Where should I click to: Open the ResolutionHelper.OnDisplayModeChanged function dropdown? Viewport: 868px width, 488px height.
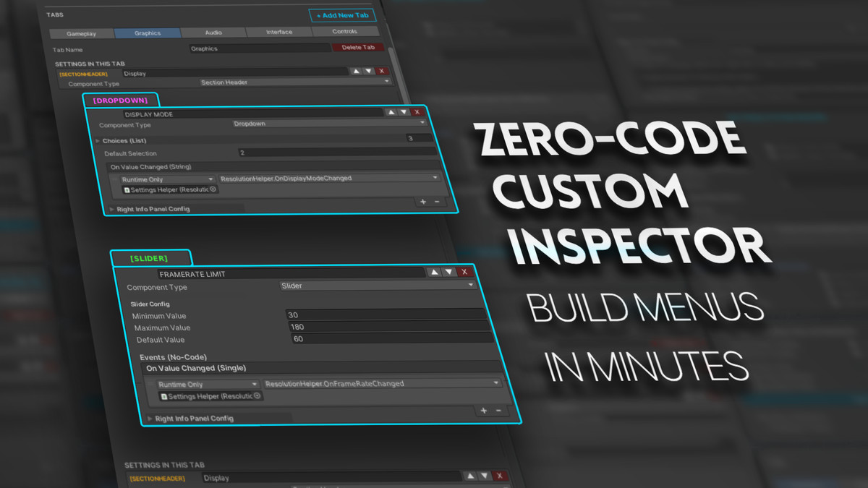coord(330,177)
